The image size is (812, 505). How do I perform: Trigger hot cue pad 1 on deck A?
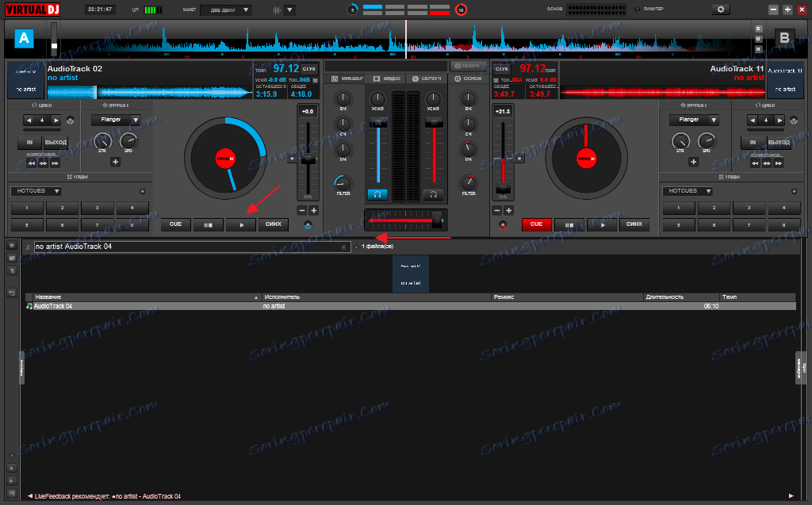pyautogui.click(x=27, y=209)
